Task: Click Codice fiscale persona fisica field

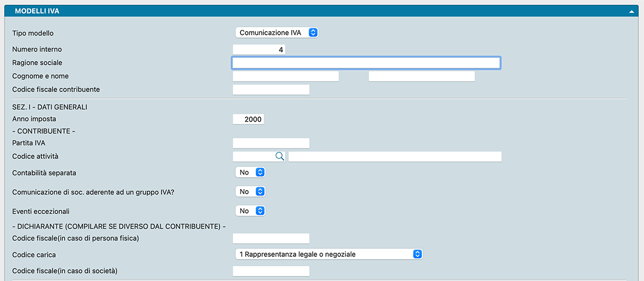Action: tap(271, 238)
